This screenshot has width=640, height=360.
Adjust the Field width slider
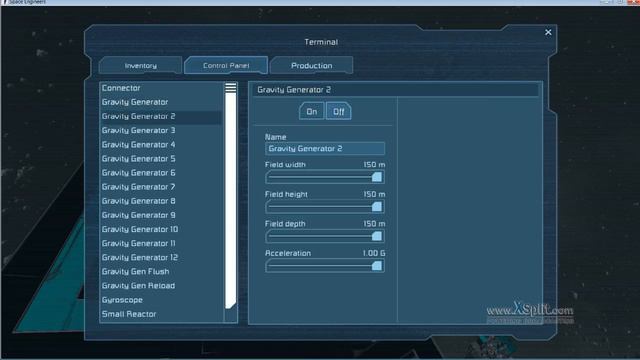(x=324, y=177)
